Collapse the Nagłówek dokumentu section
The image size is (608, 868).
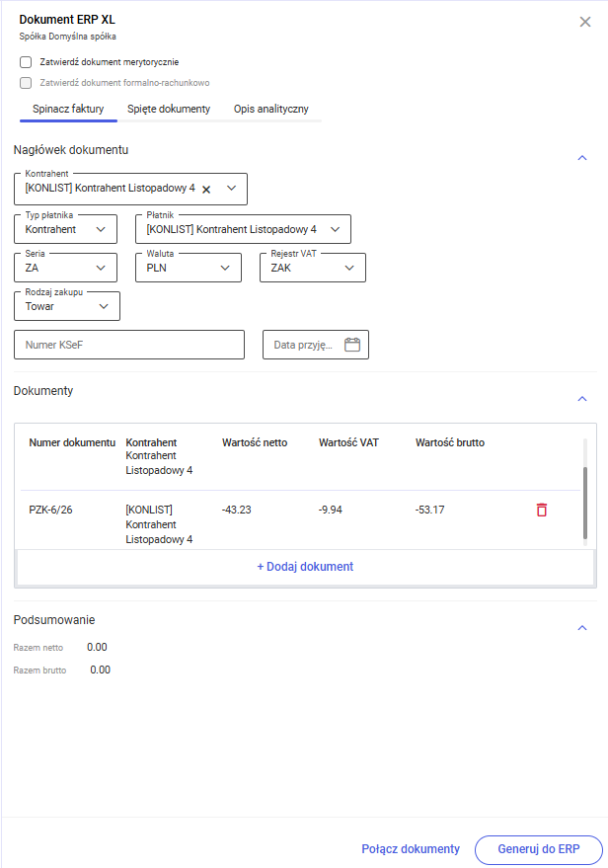[x=581, y=158]
